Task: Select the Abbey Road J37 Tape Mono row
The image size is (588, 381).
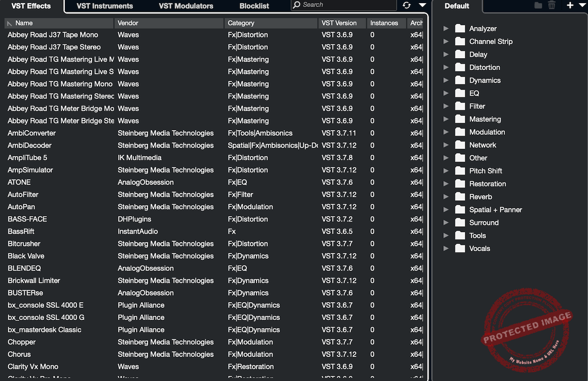Action: 214,35
